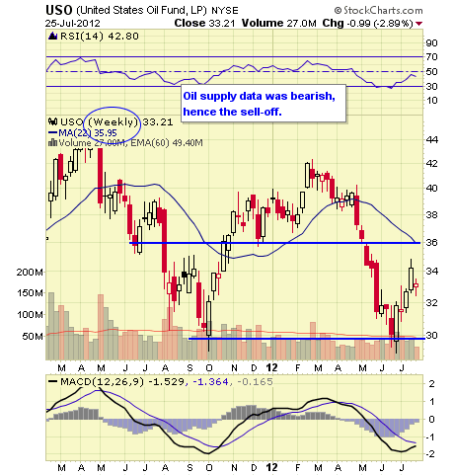The image size is (454, 476).
Task: Click the 'RSI(14) 42.80' label
Action: [x=100, y=36]
